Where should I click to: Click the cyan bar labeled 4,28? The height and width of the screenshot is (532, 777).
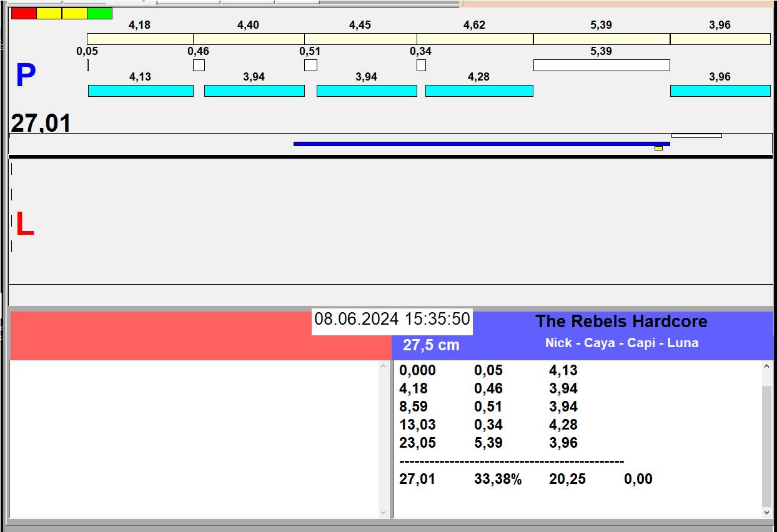coord(479,91)
